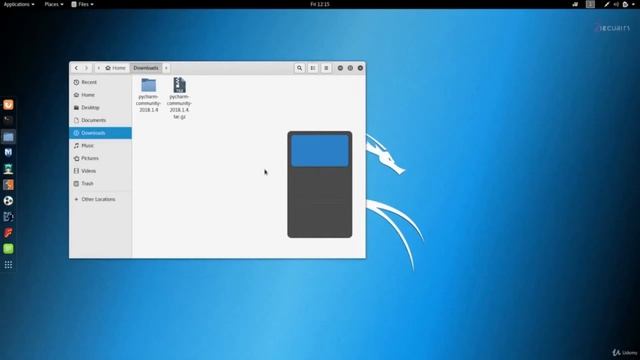Image resolution: width=640 pixels, height=360 pixels.
Task: Open Trash in the sidebar
Action: coord(100,184)
